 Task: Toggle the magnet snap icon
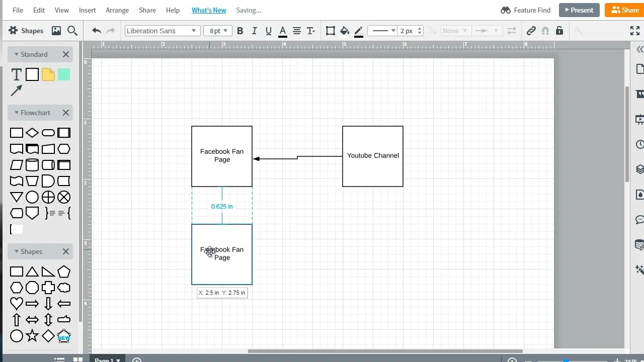[x=545, y=31]
